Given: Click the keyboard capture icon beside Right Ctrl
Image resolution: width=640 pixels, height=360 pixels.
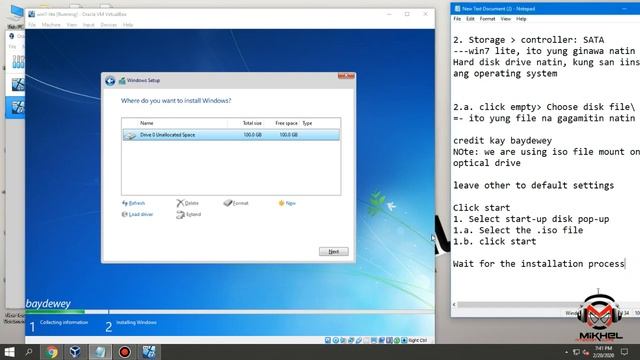Looking at the screenshot, I should pyautogui.click(x=404, y=340).
